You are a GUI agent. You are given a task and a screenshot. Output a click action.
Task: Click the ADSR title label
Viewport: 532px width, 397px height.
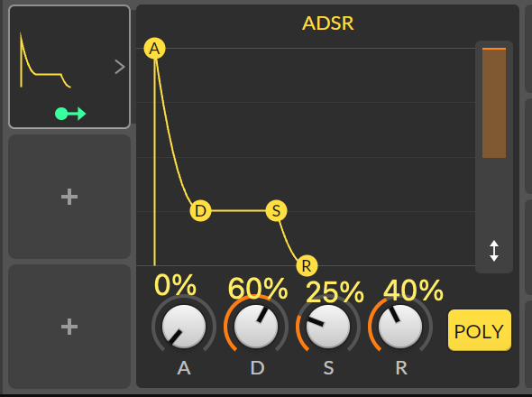point(327,23)
